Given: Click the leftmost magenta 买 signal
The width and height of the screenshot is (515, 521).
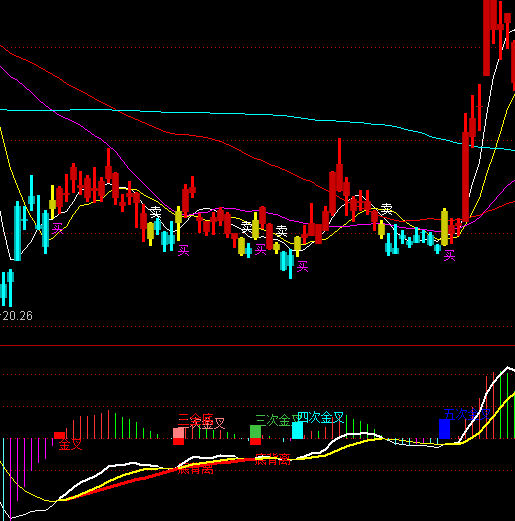Looking at the screenshot, I should pos(57,229).
